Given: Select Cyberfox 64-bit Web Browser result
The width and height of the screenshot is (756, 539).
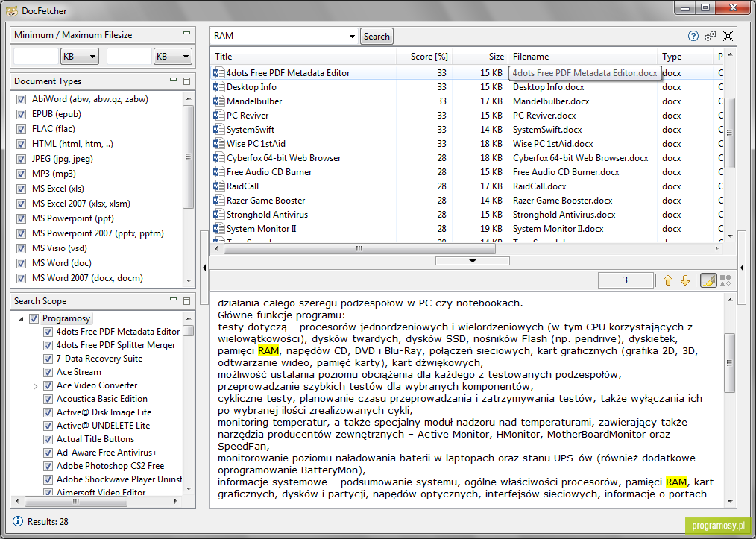Looking at the screenshot, I should click(466, 158).
